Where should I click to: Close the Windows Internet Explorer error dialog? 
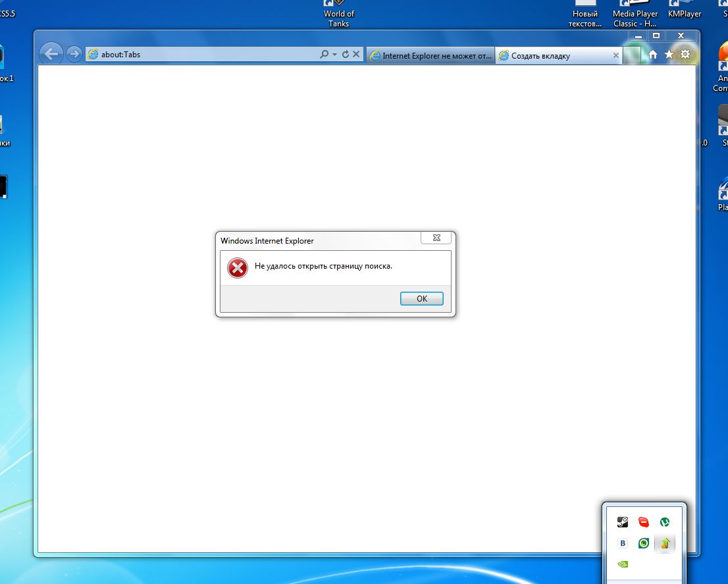point(436,238)
